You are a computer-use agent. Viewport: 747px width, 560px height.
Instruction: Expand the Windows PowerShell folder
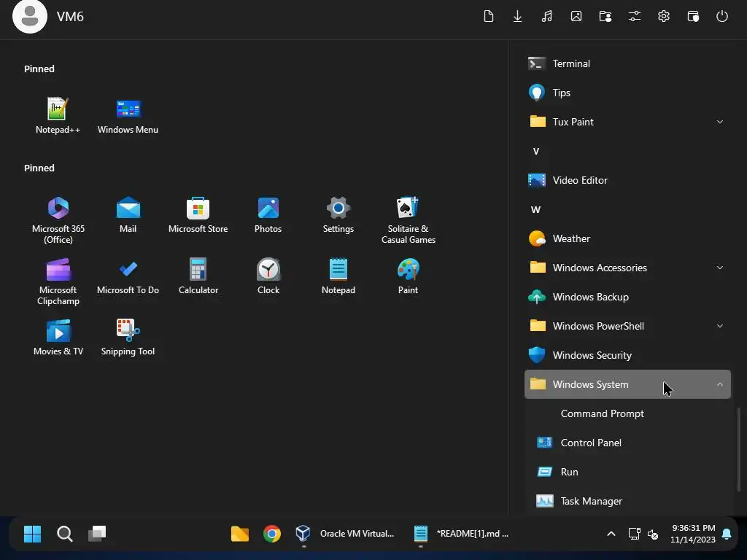point(627,326)
